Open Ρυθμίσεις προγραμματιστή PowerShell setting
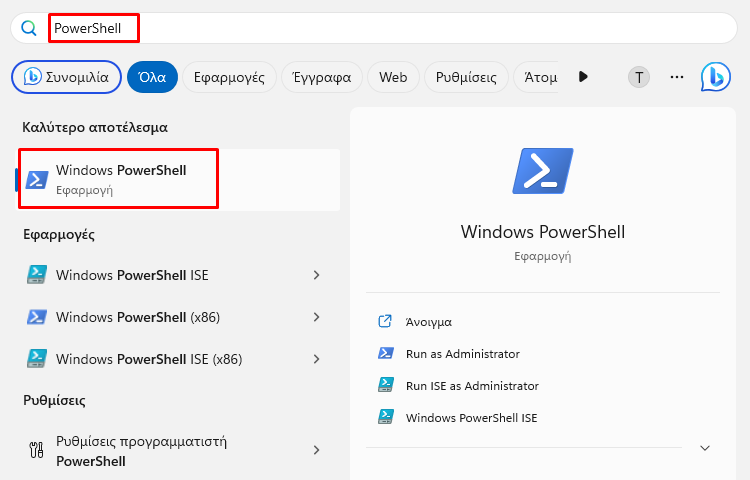The width and height of the screenshot is (750, 480). coord(178,451)
